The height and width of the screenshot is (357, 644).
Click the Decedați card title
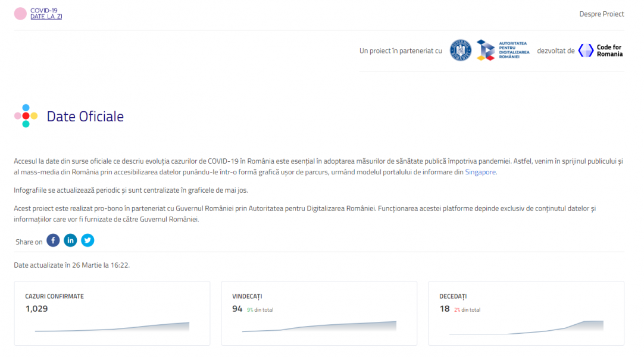(452, 296)
